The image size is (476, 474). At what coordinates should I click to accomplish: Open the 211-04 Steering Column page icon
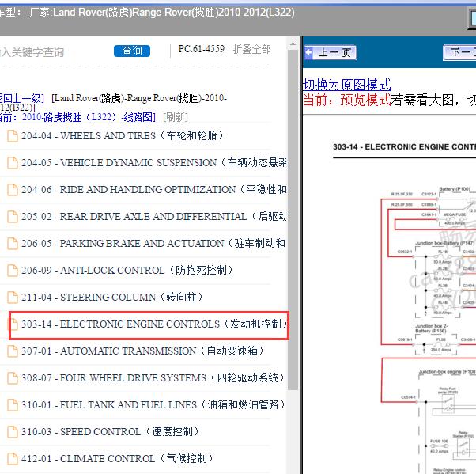(13, 298)
